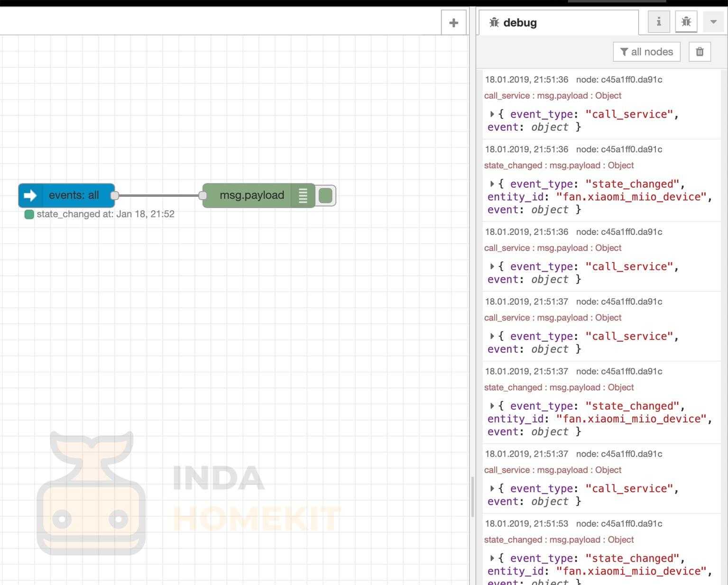Expand the first call_service debug message
Image resolution: width=728 pixels, height=585 pixels.
click(492, 114)
